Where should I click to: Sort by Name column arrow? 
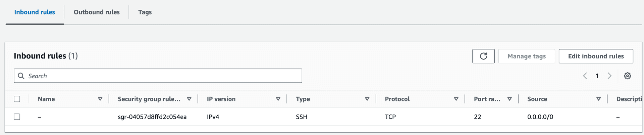(x=100, y=99)
